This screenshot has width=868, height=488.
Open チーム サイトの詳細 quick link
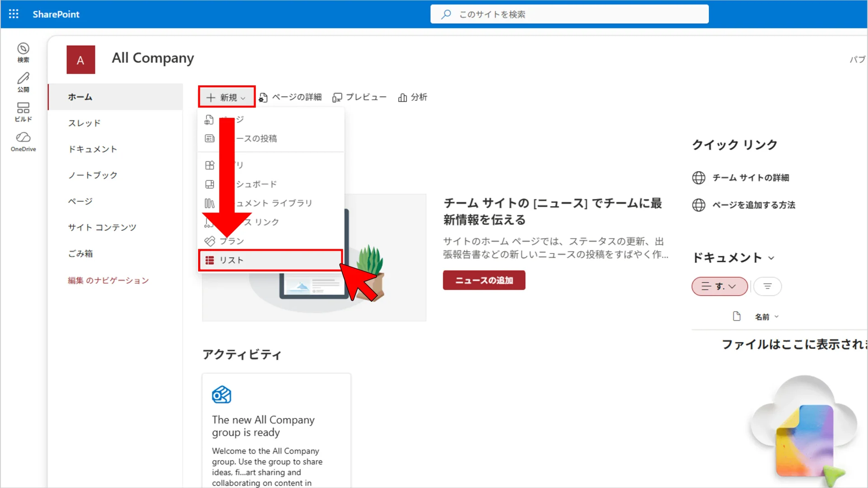[x=751, y=178]
